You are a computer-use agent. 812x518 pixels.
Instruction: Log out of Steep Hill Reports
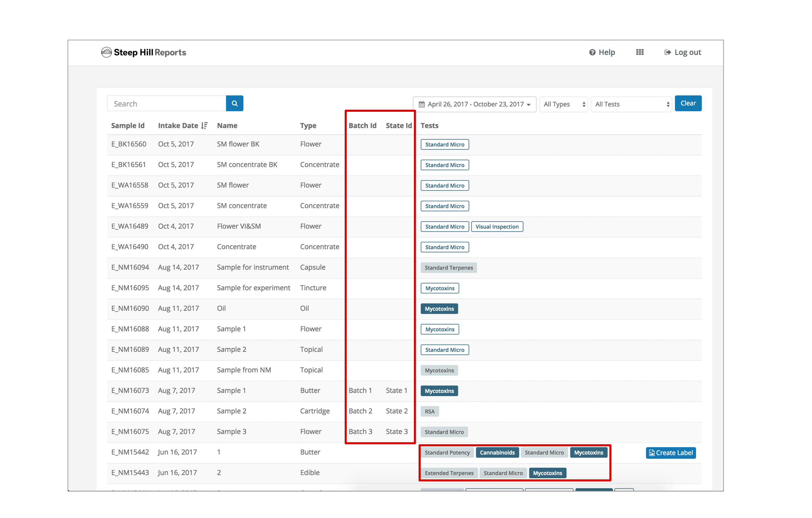(682, 52)
